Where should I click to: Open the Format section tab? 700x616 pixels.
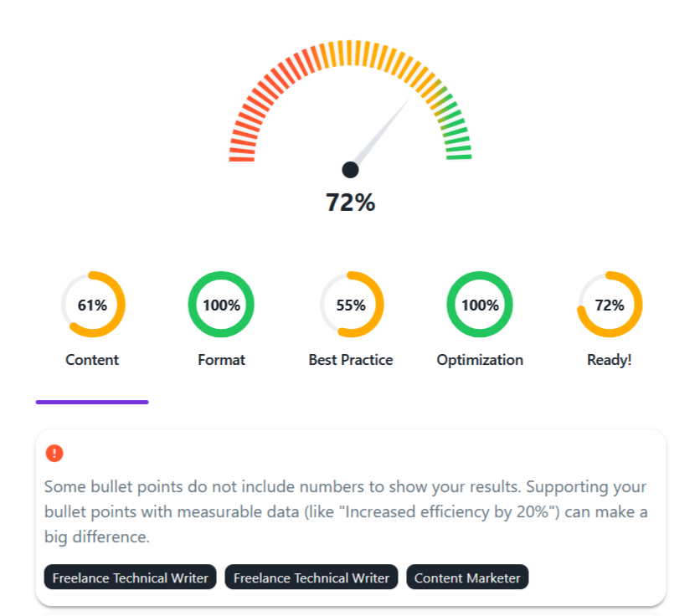coord(221,360)
